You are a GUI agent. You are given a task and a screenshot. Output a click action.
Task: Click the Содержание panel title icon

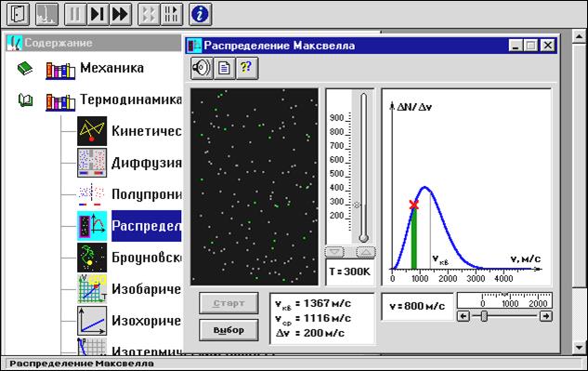click(x=15, y=43)
